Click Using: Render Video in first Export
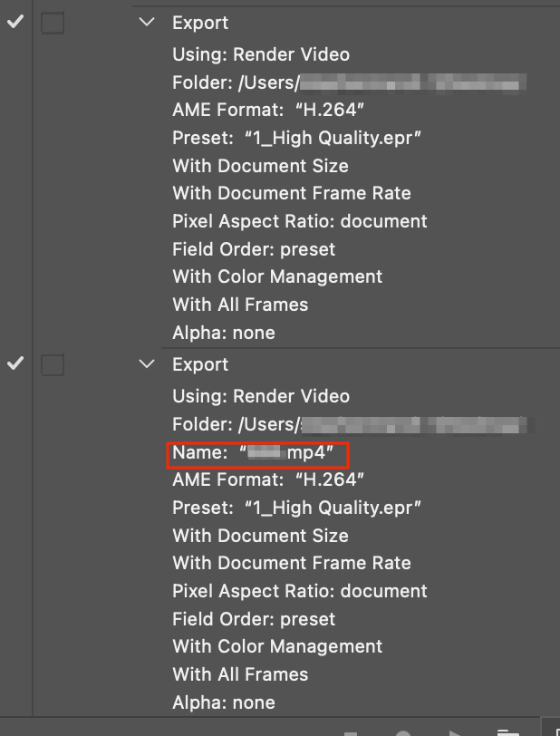 [x=261, y=54]
